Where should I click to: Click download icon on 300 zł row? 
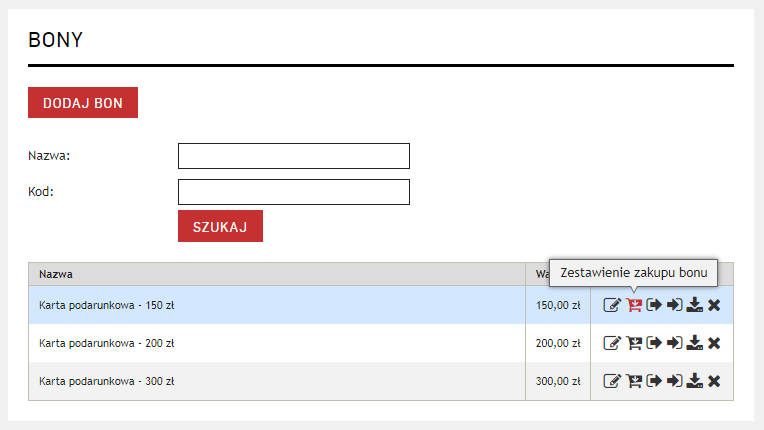pyautogui.click(x=694, y=381)
